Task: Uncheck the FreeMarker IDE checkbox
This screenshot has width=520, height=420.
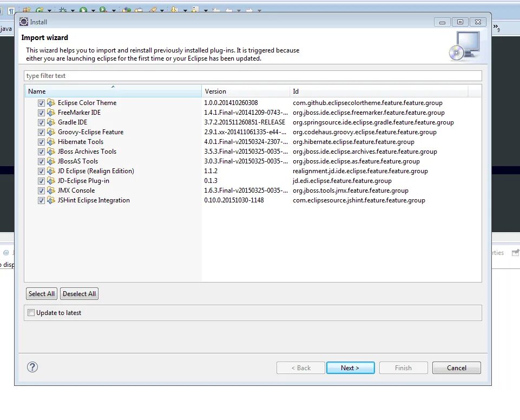Action: [41, 113]
